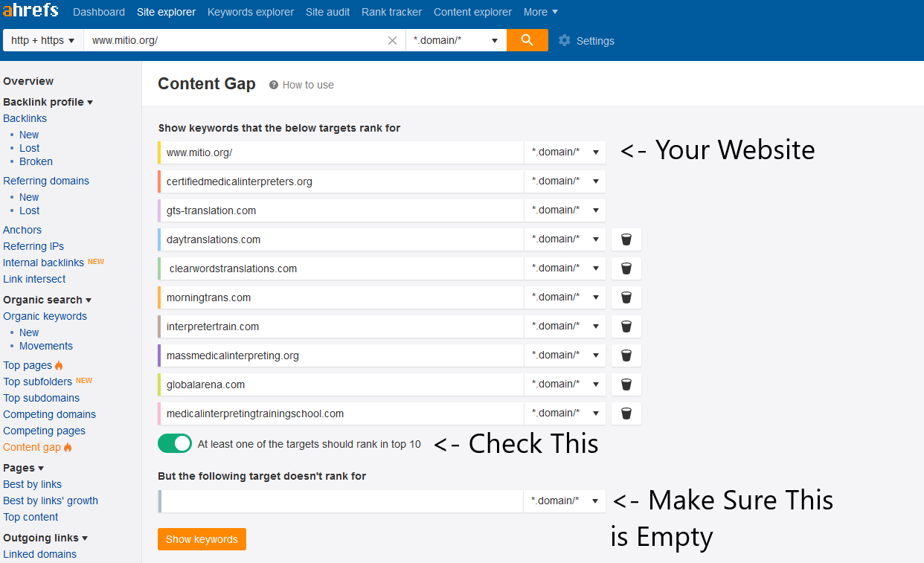Click the How to use help icon
Image resolution: width=924 pixels, height=563 pixels.
click(274, 85)
